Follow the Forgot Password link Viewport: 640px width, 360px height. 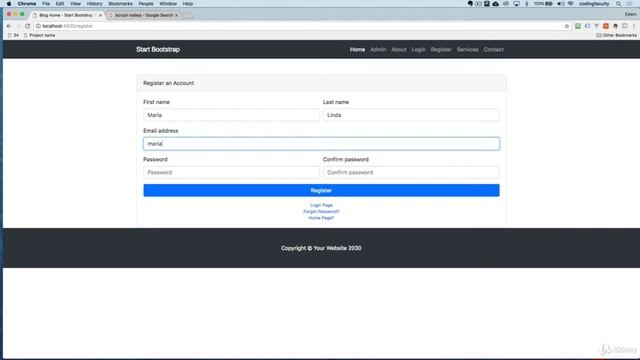click(321, 211)
